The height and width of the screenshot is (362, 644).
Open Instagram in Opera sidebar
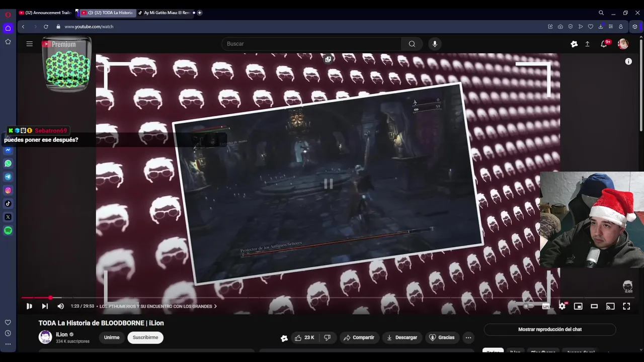[8, 191]
